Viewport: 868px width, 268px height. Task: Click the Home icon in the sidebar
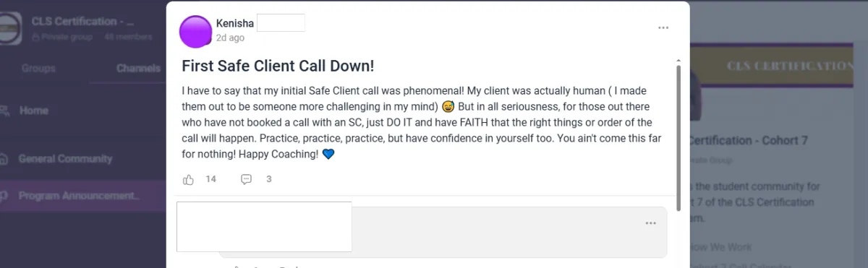click(4, 111)
